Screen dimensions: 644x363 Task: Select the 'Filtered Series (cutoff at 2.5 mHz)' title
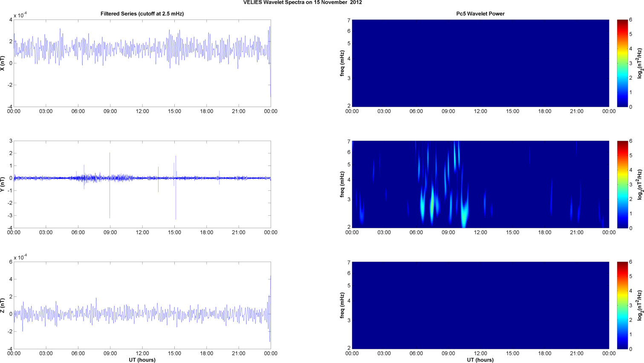tap(142, 14)
